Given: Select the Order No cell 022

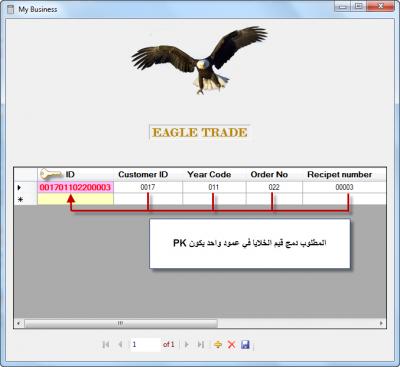Looking at the screenshot, I should click(x=274, y=187).
